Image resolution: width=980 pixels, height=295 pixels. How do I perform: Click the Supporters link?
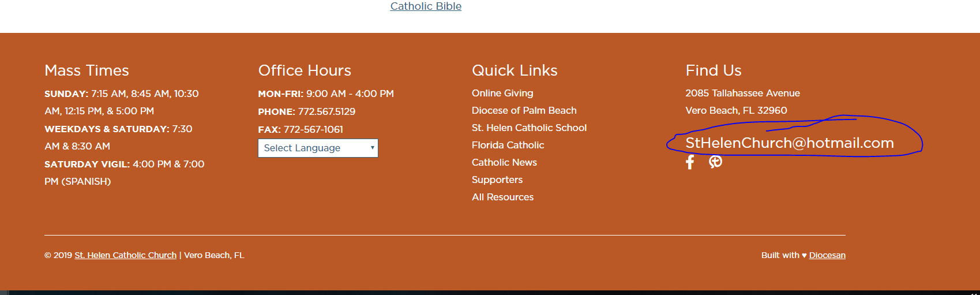tap(497, 180)
